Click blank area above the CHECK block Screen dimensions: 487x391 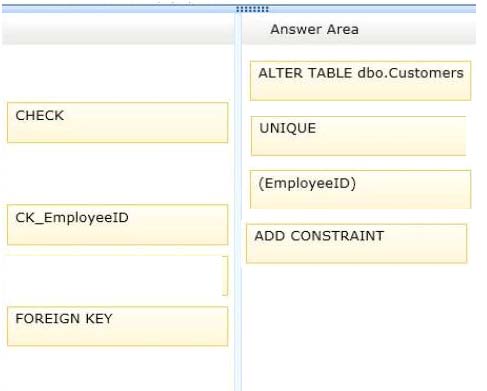click(x=117, y=73)
